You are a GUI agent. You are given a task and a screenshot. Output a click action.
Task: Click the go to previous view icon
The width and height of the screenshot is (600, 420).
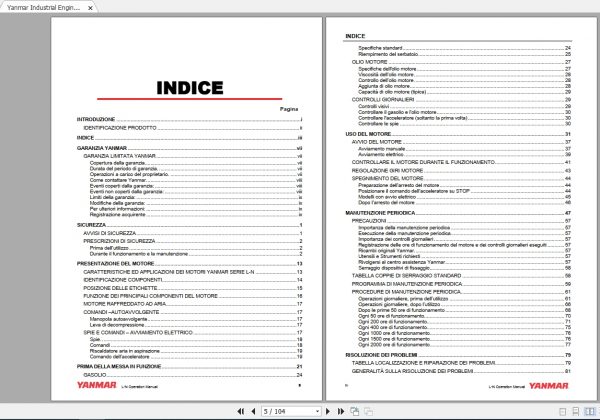[x=355, y=411]
